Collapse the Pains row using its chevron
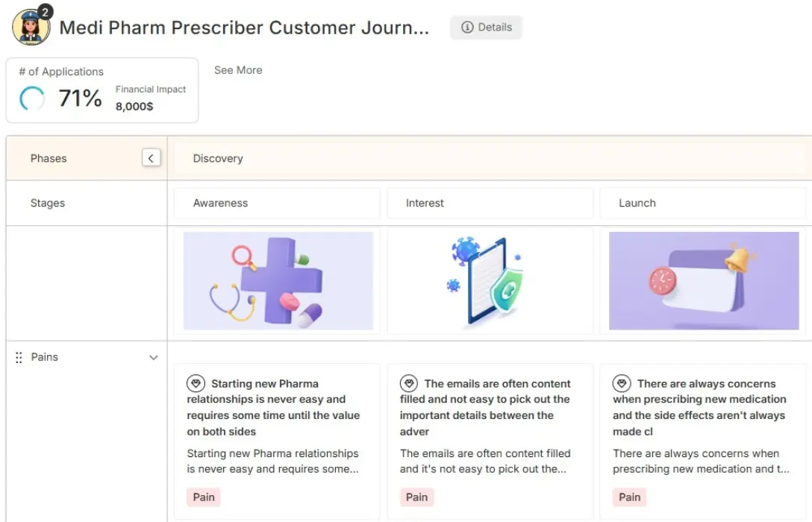This screenshot has height=522, width=812. point(154,357)
